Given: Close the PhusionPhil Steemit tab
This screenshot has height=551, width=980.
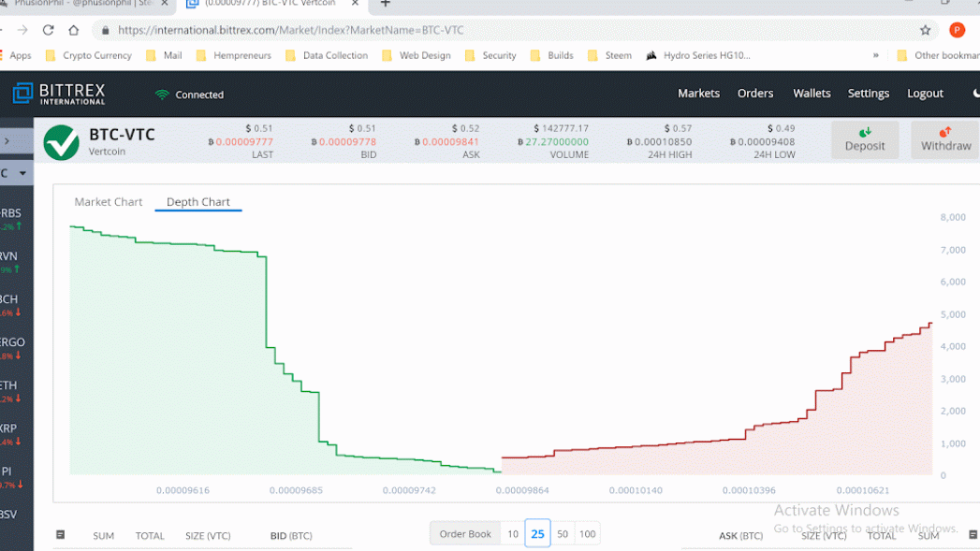Looking at the screenshot, I should (x=165, y=3).
